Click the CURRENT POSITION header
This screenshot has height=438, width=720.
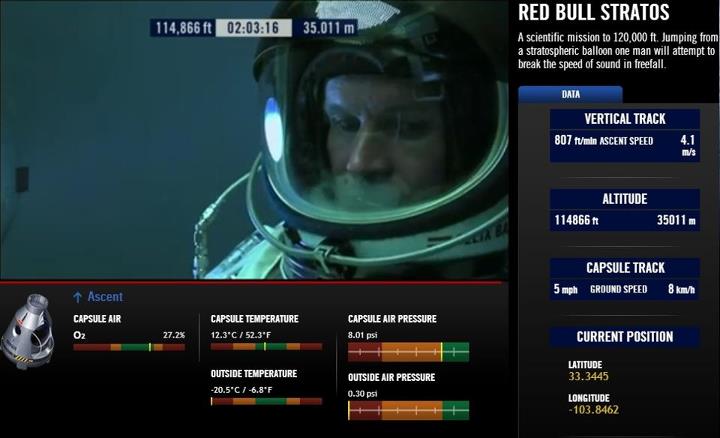(624, 337)
